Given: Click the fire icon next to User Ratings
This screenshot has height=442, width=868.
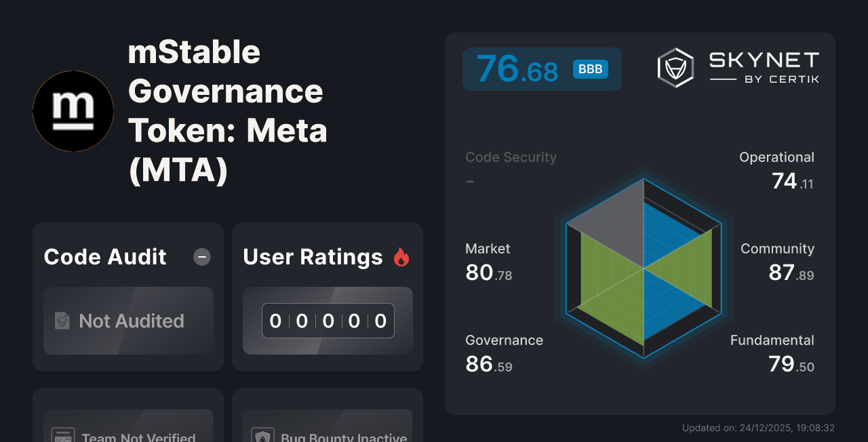Looking at the screenshot, I should tap(401, 257).
